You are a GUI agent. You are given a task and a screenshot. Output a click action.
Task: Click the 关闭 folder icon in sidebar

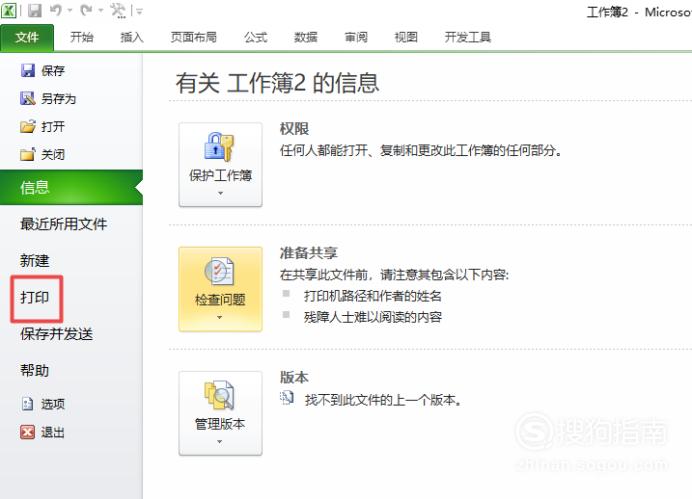[27, 154]
